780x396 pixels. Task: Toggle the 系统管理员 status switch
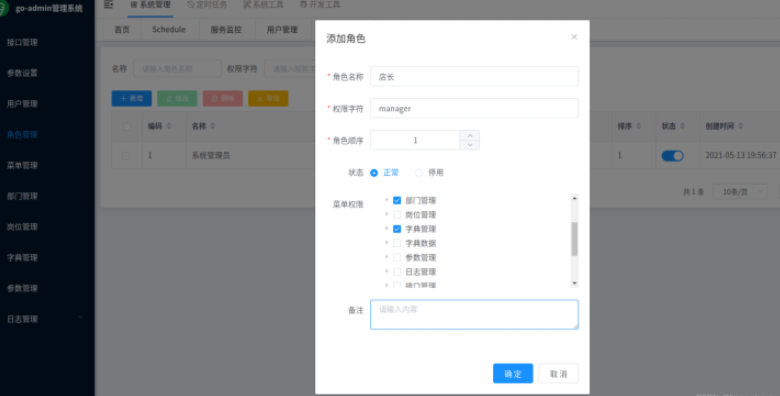pos(672,156)
